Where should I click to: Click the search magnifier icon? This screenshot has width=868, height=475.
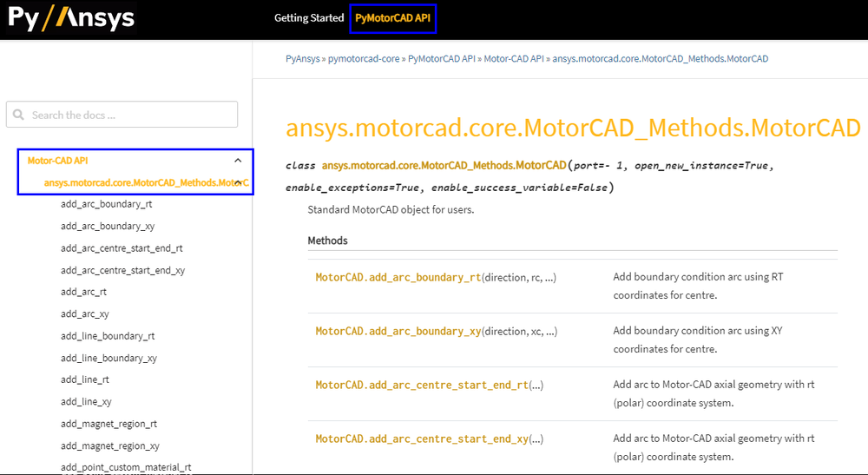point(18,115)
